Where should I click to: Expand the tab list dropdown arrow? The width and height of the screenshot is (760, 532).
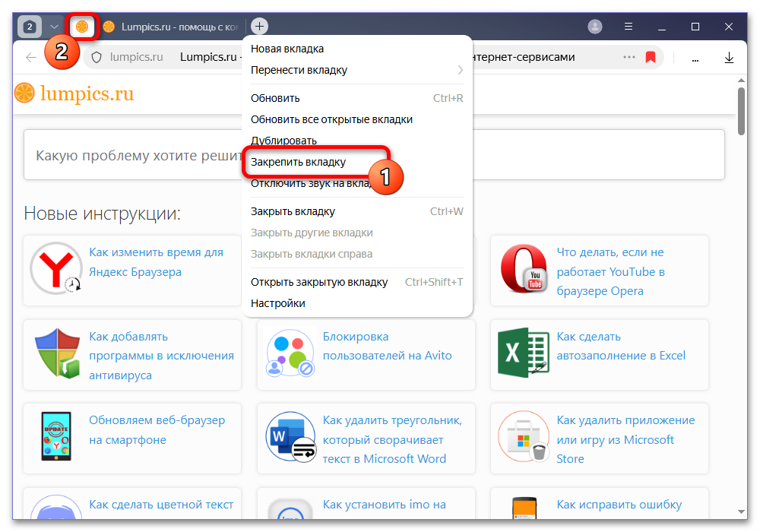(54, 26)
